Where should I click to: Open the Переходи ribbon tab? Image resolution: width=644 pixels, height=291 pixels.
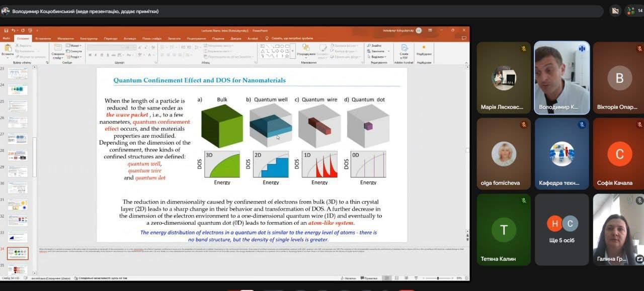coord(111,38)
